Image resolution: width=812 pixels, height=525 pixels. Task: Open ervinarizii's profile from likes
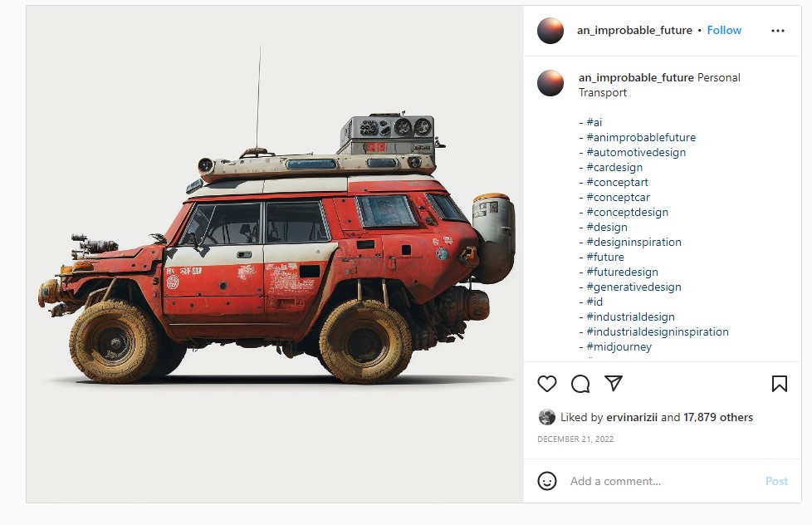[632, 417]
